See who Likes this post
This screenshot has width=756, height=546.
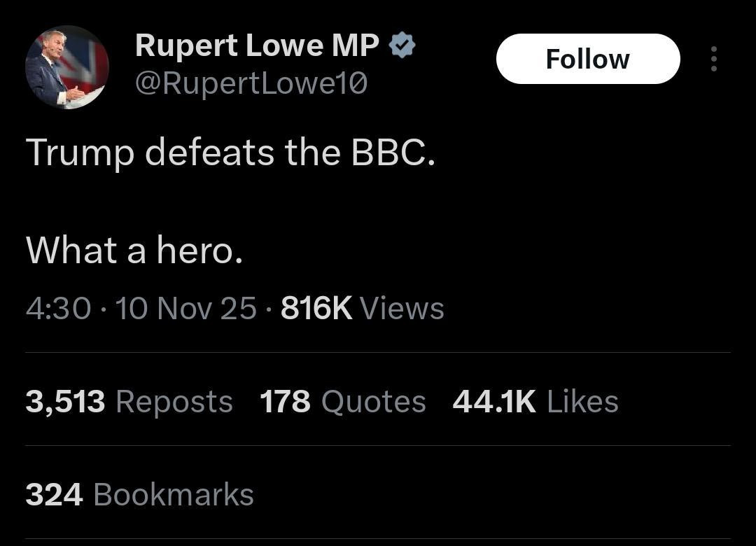pyautogui.click(x=582, y=402)
